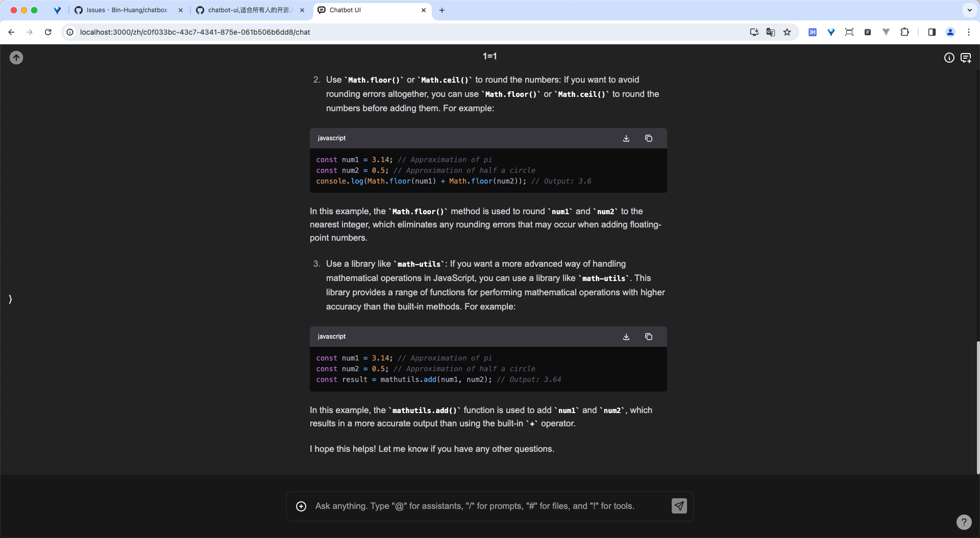Download the mathutils.add javascript code block
This screenshot has width=980, height=538.
(x=626, y=337)
